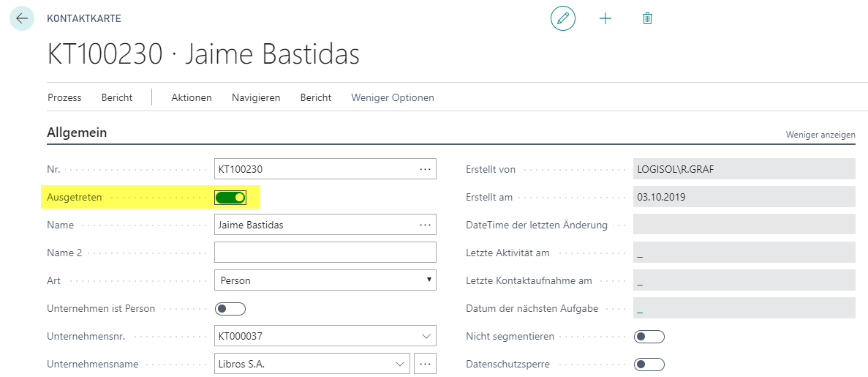The image size is (868, 377).
Task: Expand the Unternehmensname dropdown chevron
Action: coord(400,364)
